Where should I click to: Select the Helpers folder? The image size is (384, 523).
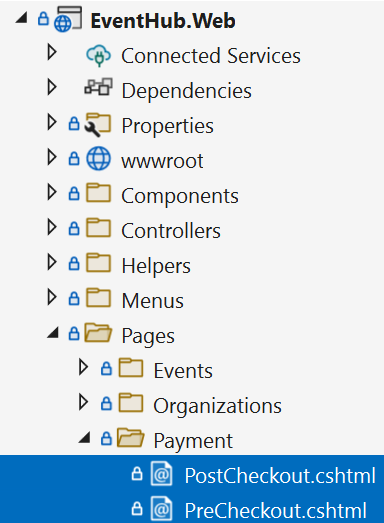click(156, 266)
